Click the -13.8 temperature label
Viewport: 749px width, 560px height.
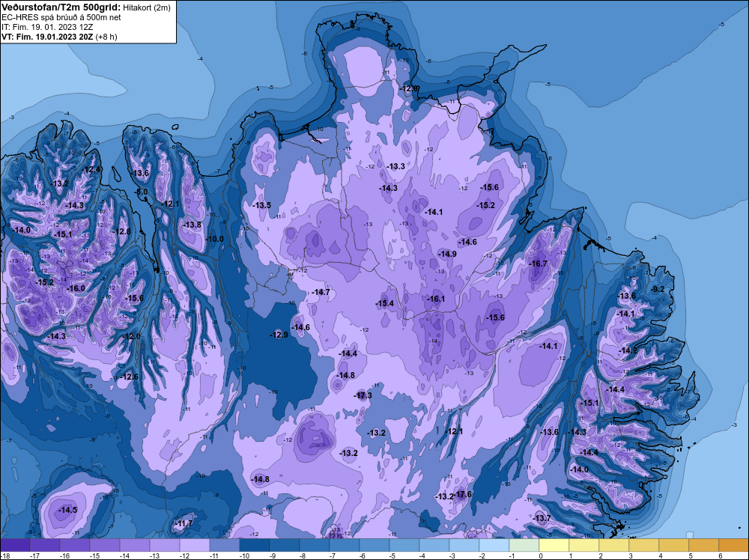coord(192,225)
